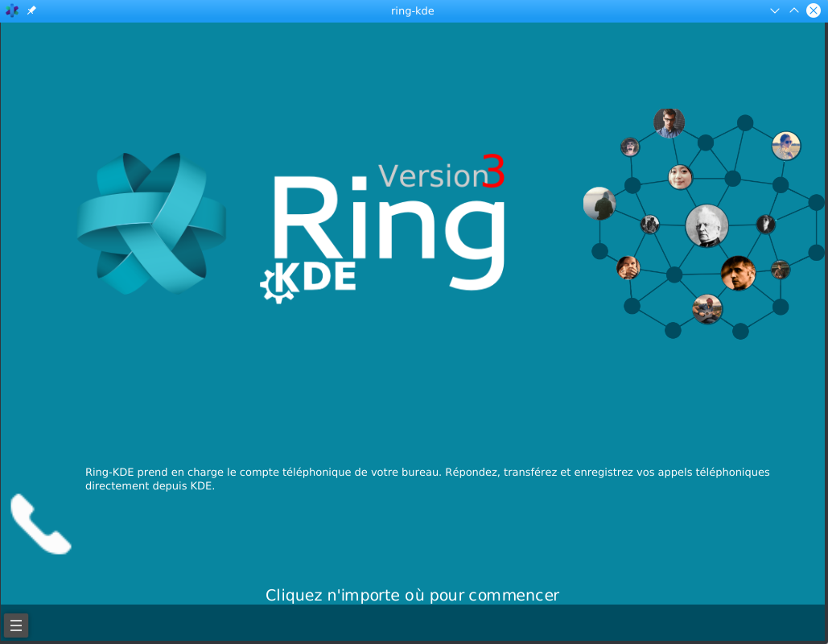
Task: Click the Ring-KDE description paragraph
Action: pyautogui.click(x=427, y=479)
